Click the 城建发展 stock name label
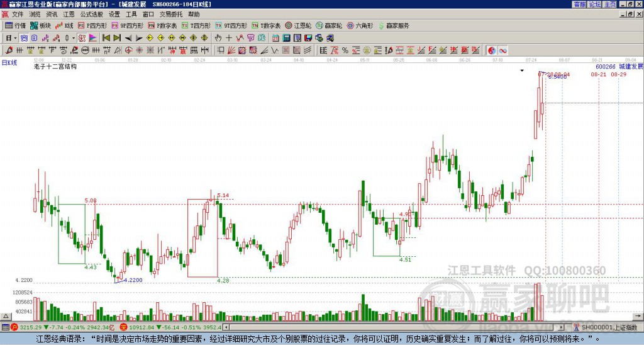The height and width of the screenshot is (345, 644). coord(631,66)
